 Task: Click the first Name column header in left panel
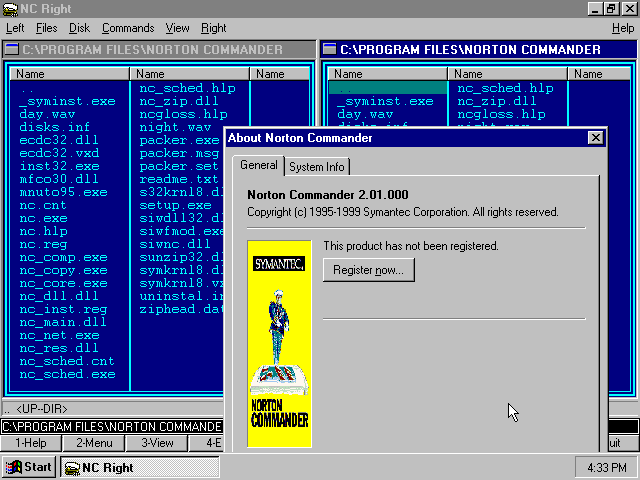69,74
